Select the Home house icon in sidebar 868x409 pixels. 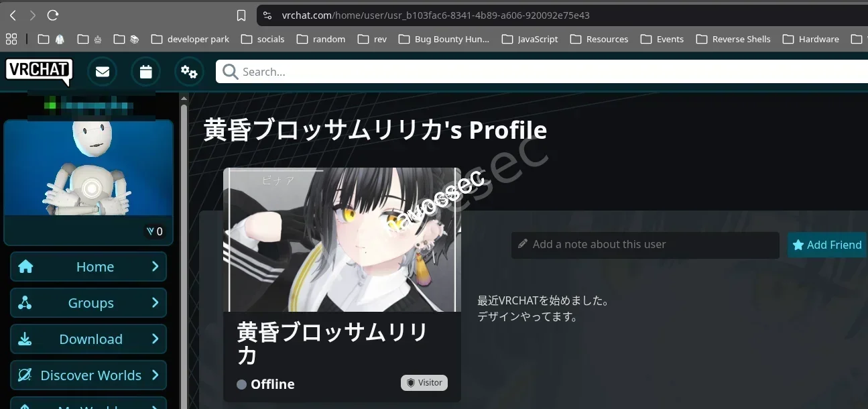[25, 266]
